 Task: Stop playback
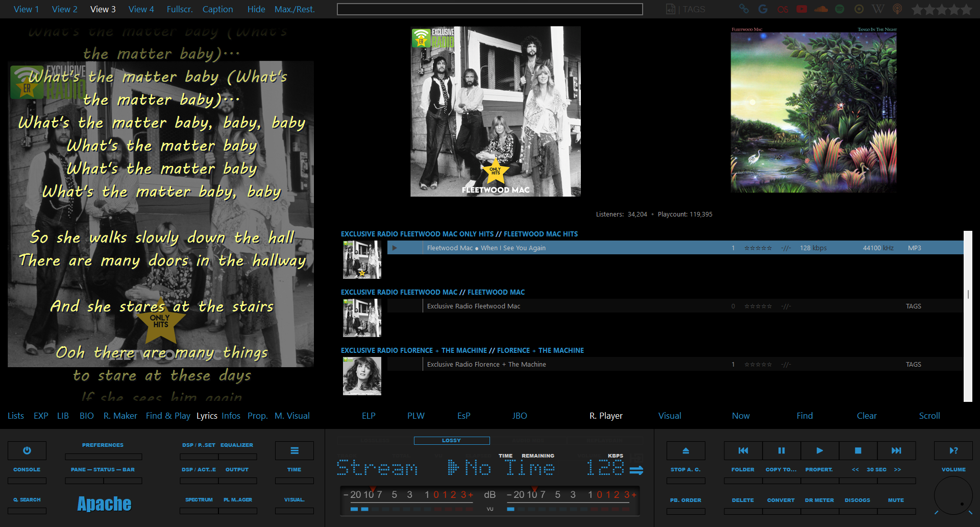pos(858,450)
